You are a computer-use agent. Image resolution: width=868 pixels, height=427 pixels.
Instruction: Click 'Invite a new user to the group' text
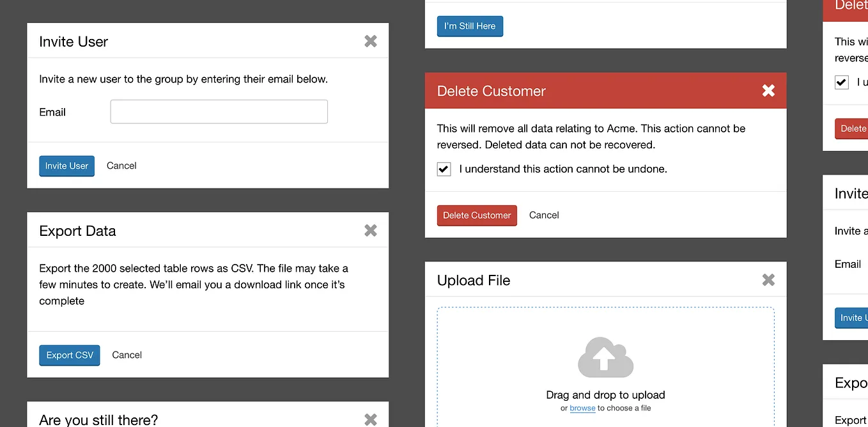tap(183, 79)
